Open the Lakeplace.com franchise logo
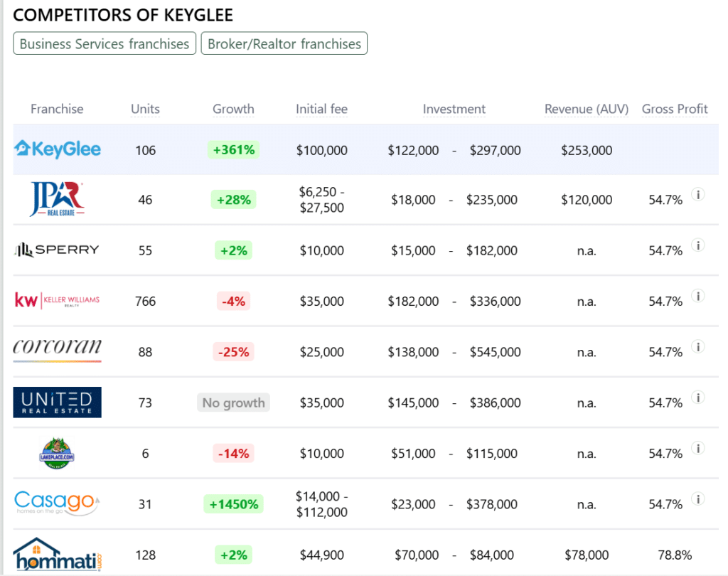This screenshot has height=576, width=728. tap(57, 453)
